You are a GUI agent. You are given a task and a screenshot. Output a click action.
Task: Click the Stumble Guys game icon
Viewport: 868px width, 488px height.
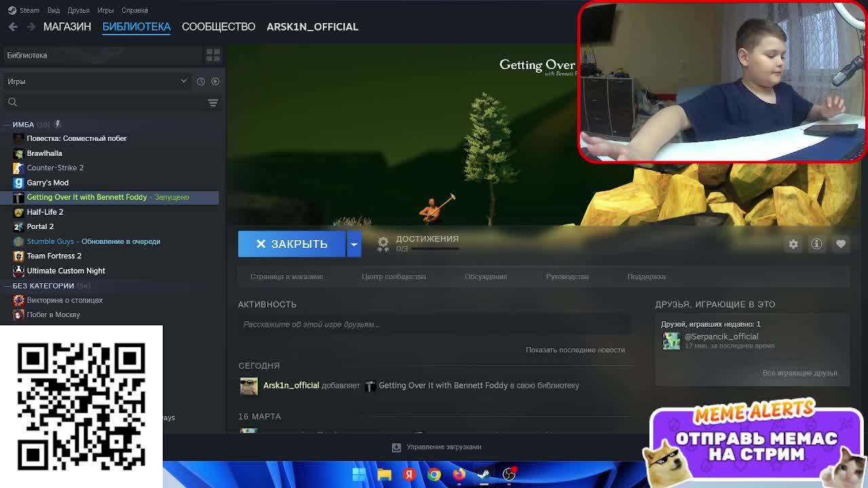18,241
